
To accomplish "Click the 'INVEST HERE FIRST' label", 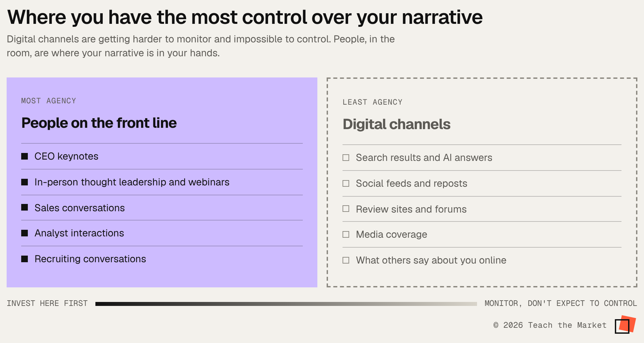I will (x=47, y=303).
